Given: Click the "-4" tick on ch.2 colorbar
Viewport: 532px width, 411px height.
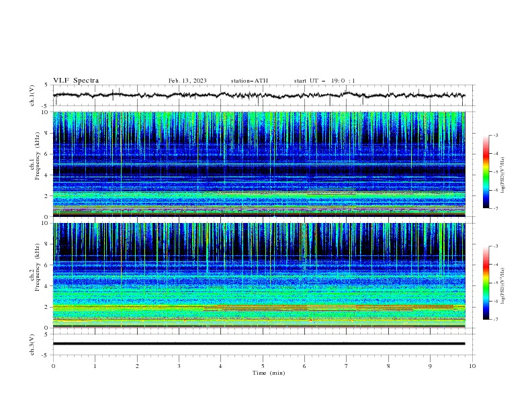Looking at the screenshot, I should [495, 265].
